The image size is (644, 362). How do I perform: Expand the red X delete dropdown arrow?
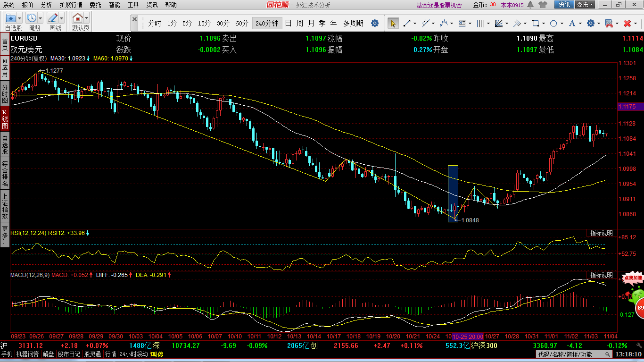tap(635, 23)
